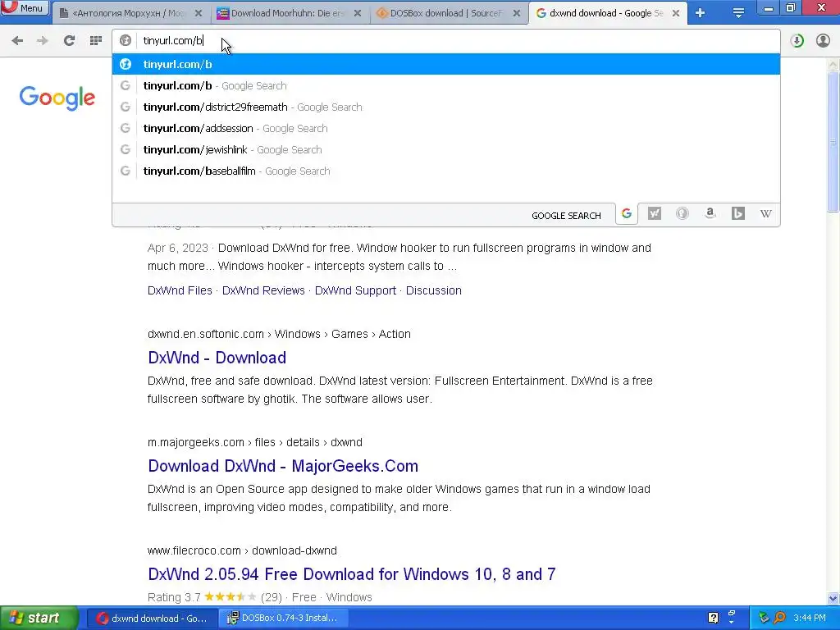Choose the tinyurl.com/jewishlink suggestion
The image size is (840, 630).
pyautogui.click(x=445, y=150)
